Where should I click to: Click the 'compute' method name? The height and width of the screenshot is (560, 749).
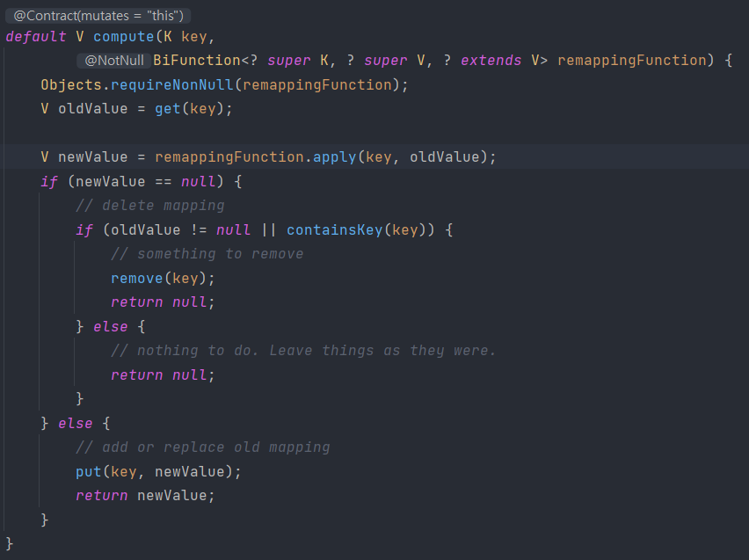(124, 37)
